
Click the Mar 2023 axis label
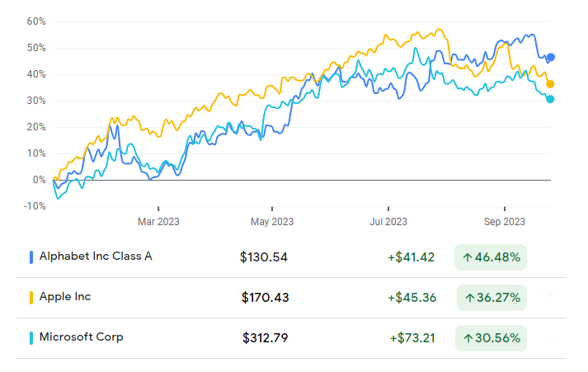click(x=158, y=221)
